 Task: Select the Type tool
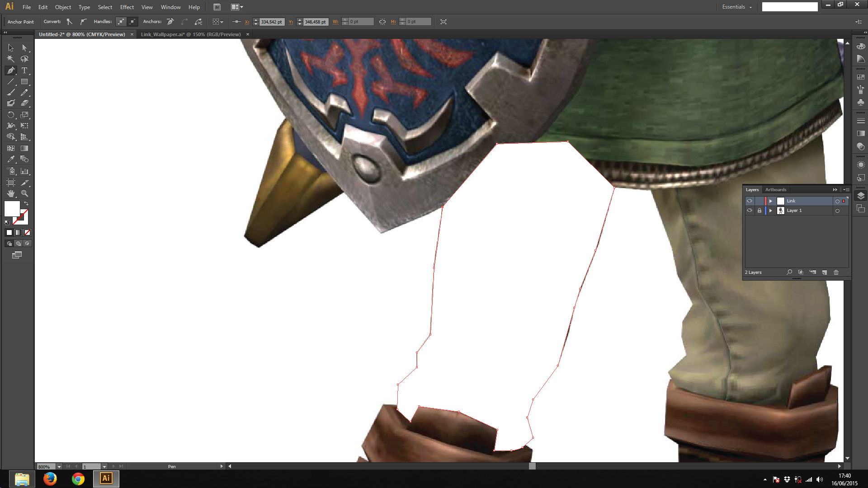coord(24,70)
